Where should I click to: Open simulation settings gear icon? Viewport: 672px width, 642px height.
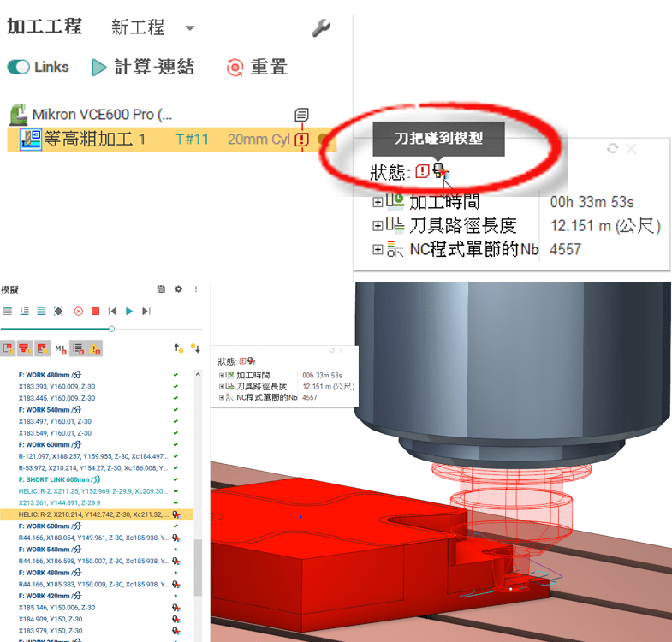179,289
